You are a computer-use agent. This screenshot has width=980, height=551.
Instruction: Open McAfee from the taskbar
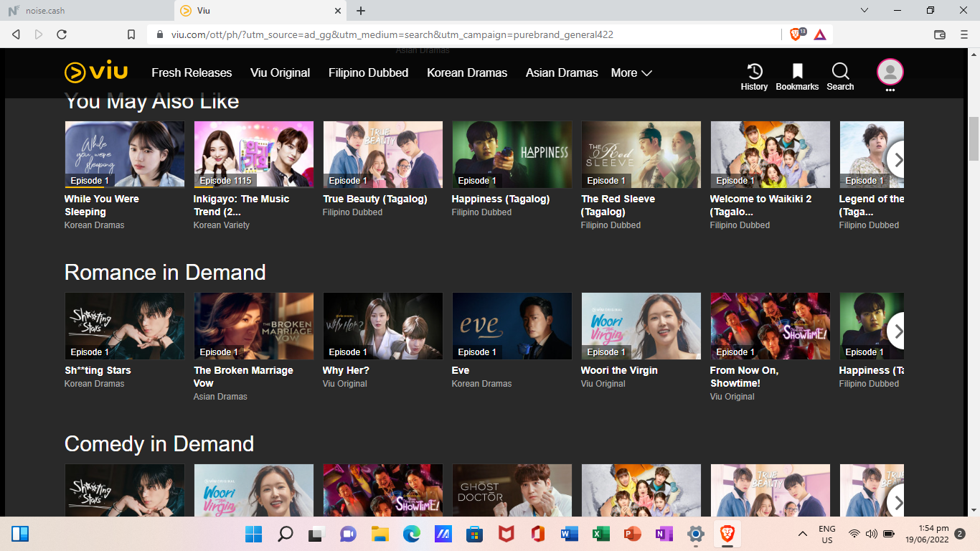click(x=506, y=534)
